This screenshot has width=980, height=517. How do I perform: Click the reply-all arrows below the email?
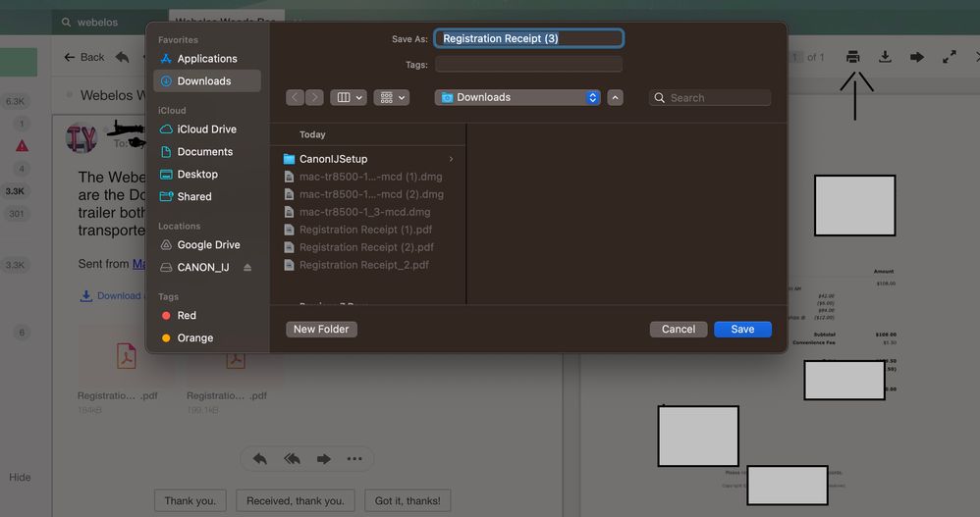(x=292, y=459)
